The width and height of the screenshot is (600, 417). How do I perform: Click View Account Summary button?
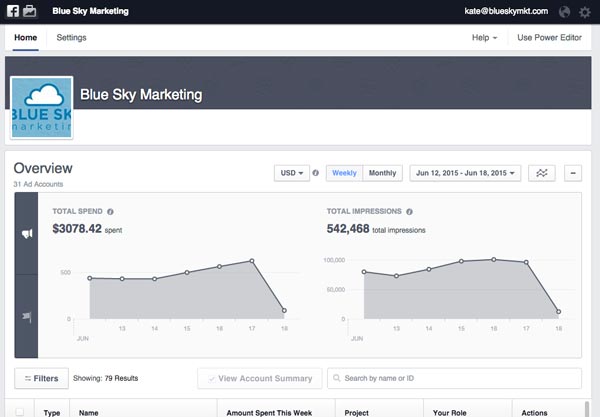point(260,378)
